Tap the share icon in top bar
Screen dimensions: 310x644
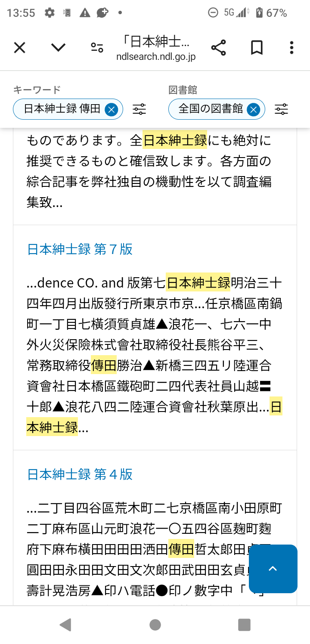[x=219, y=48]
